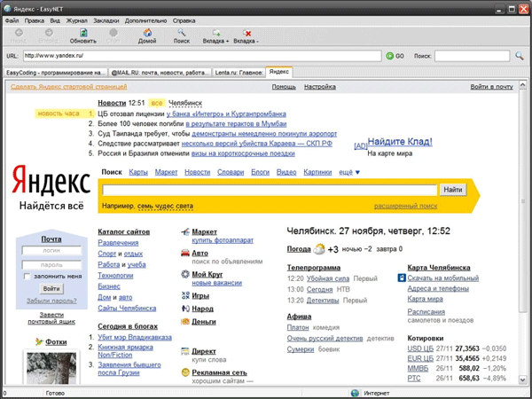
Task: Click EasyNET title bar globe icon
Action: click(x=7, y=8)
